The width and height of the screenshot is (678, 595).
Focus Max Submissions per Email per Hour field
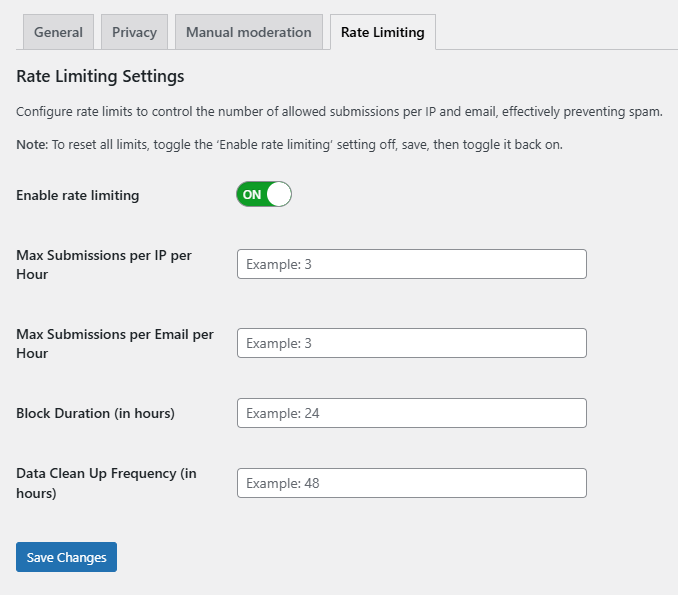(x=412, y=343)
